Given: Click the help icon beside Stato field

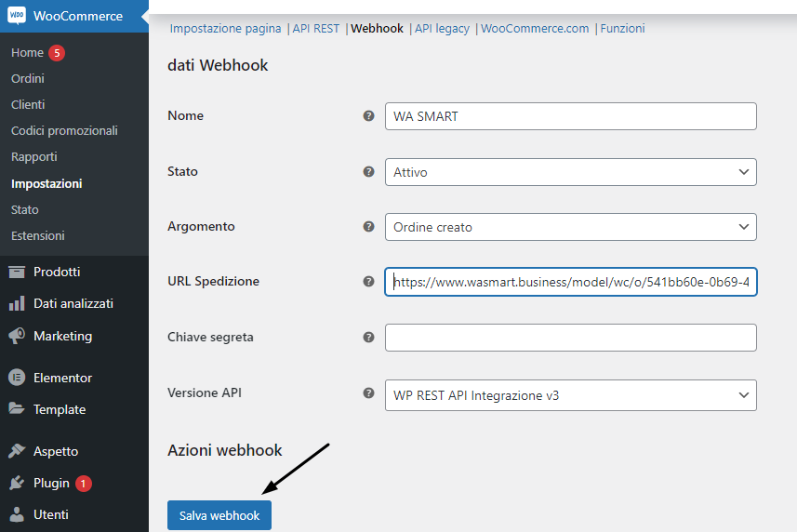Looking at the screenshot, I should tap(368, 172).
